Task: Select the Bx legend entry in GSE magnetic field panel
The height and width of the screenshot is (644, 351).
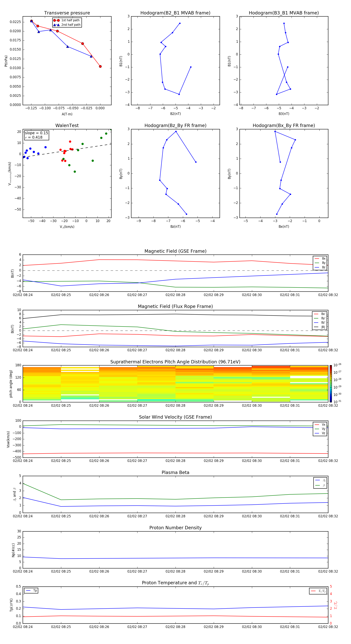Action: 320,259
